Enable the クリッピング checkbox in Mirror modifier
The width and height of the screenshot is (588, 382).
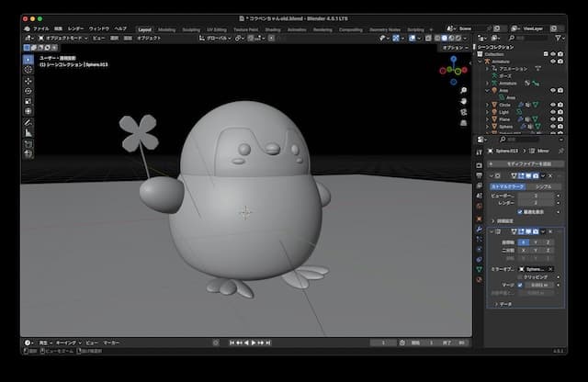click(x=520, y=277)
